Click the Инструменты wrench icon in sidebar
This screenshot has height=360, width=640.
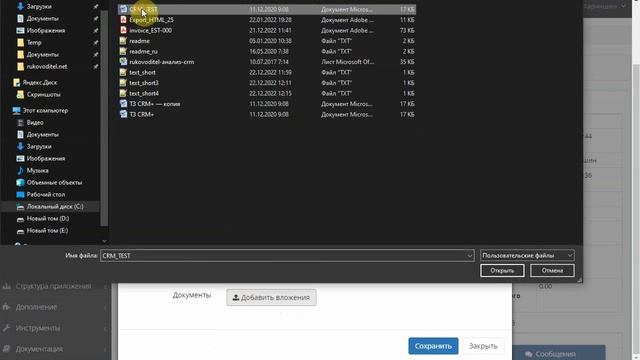(6, 328)
